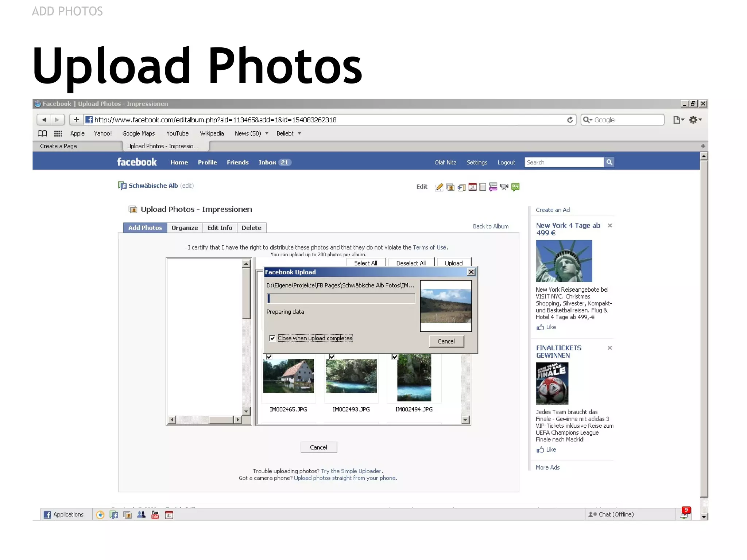This screenshot has width=747, height=560.
Task: Click the Notes notepad icon in the Edit row
Action: pyautogui.click(x=483, y=187)
